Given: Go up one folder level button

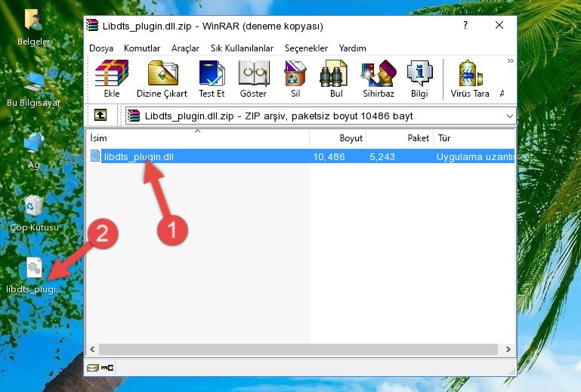Looking at the screenshot, I should click(100, 116).
